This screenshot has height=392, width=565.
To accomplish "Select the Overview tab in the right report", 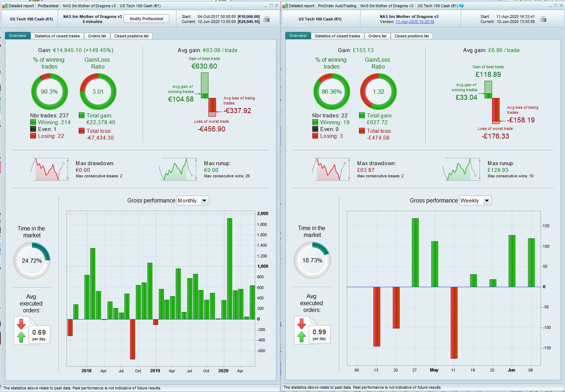I will (298, 36).
